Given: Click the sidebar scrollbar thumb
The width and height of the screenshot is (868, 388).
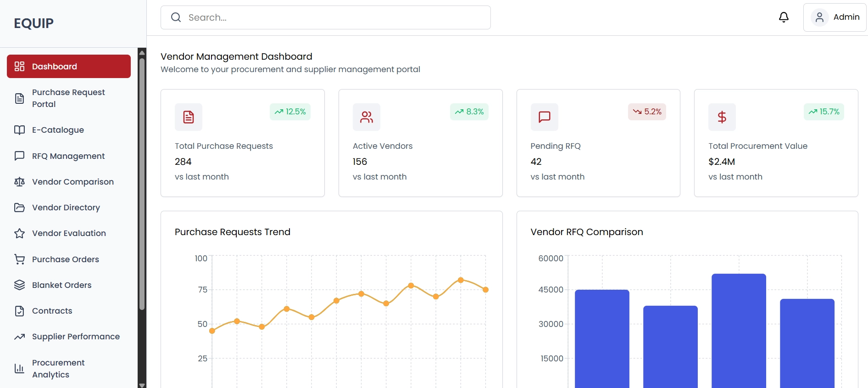Looking at the screenshot, I should click(x=142, y=184).
